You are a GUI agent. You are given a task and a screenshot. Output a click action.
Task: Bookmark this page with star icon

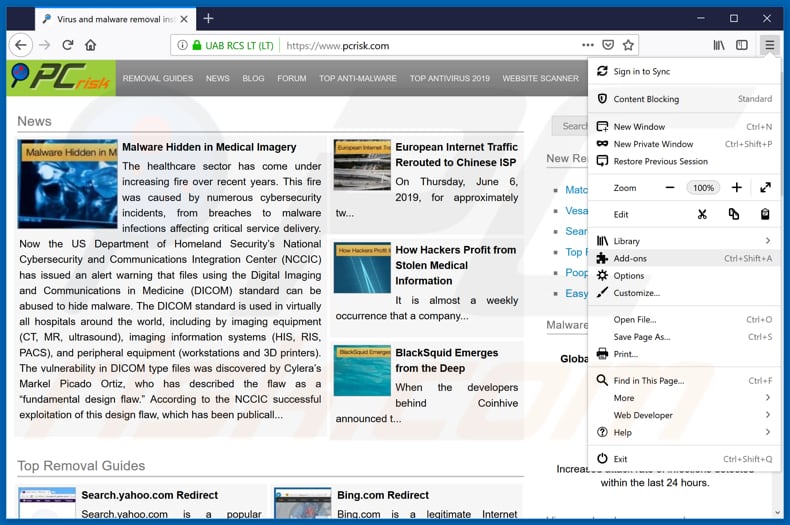628,45
